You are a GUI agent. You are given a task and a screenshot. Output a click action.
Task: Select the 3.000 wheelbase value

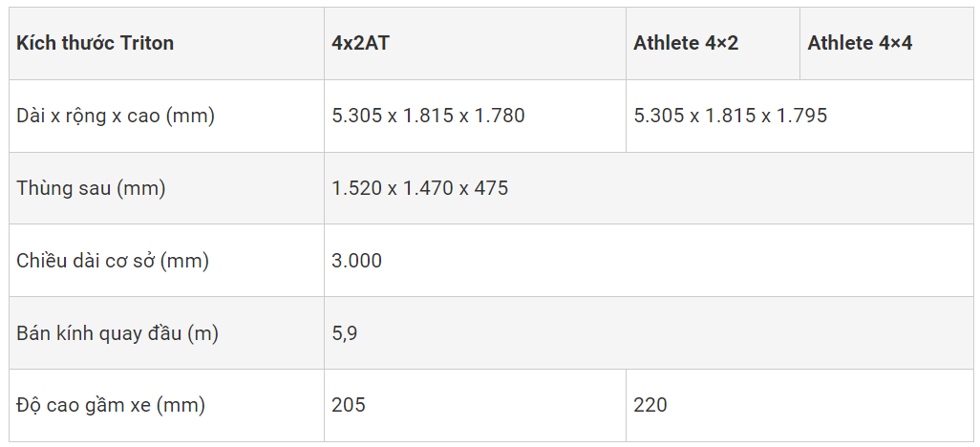pos(356,261)
